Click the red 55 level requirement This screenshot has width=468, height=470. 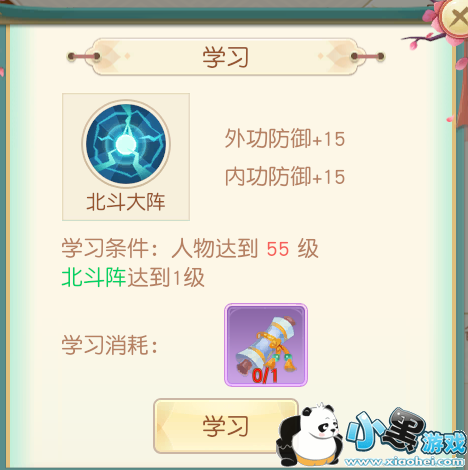click(278, 249)
